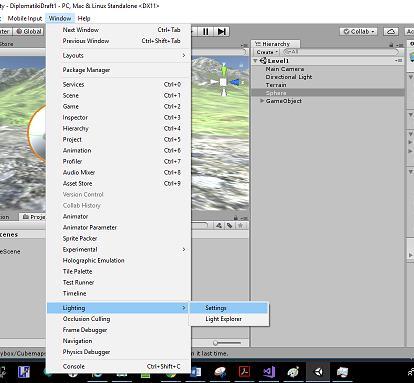Open the Window menu
The height and width of the screenshot is (383, 414).
click(60, 18)
